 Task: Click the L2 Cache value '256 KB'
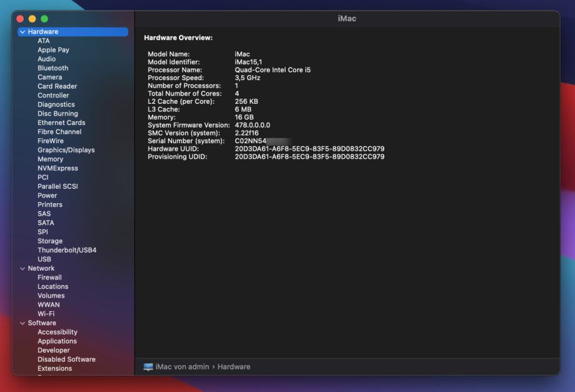247,101
